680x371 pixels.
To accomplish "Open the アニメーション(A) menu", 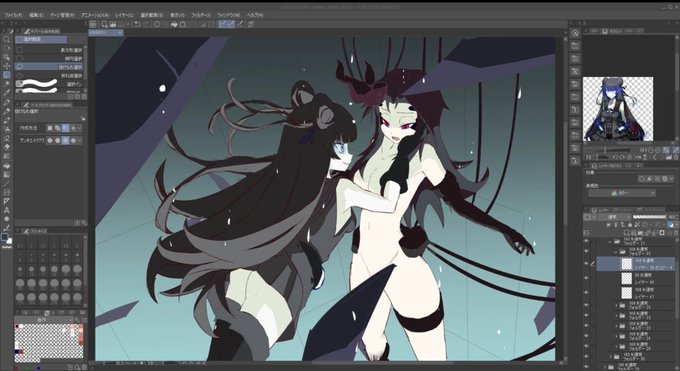I will pyautogui.click(x=95, y=15).
